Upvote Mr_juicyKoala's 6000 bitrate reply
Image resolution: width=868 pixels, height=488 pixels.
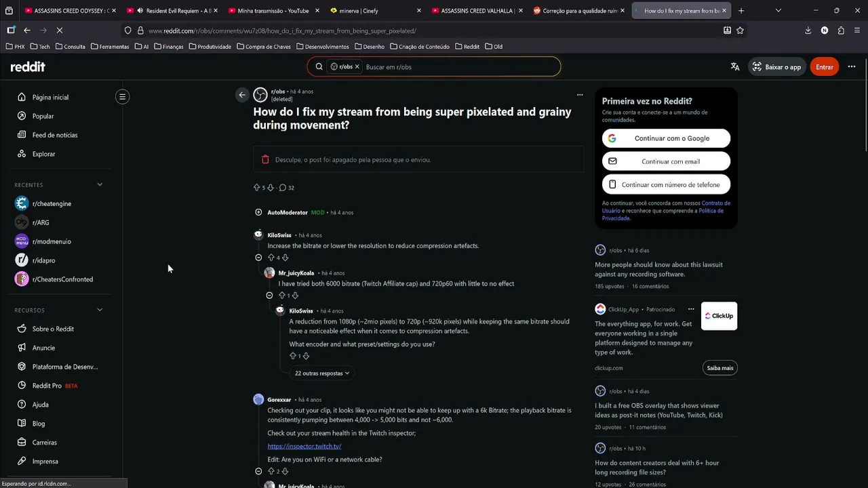tap(282, 296)
